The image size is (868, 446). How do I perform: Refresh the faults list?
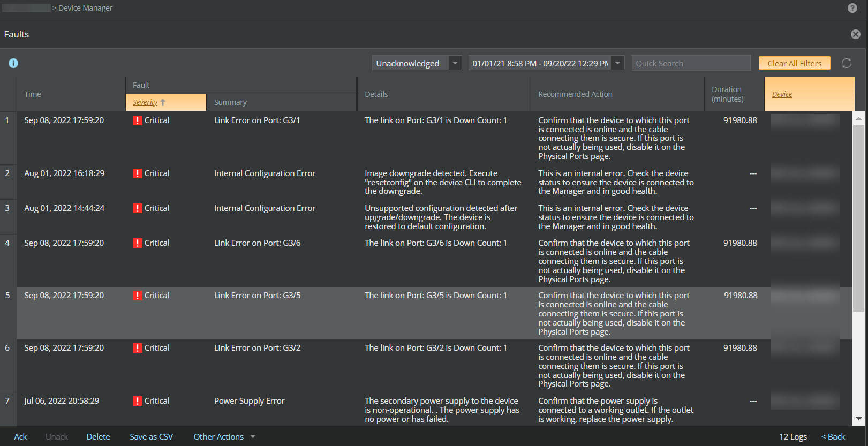coord(847,63)
